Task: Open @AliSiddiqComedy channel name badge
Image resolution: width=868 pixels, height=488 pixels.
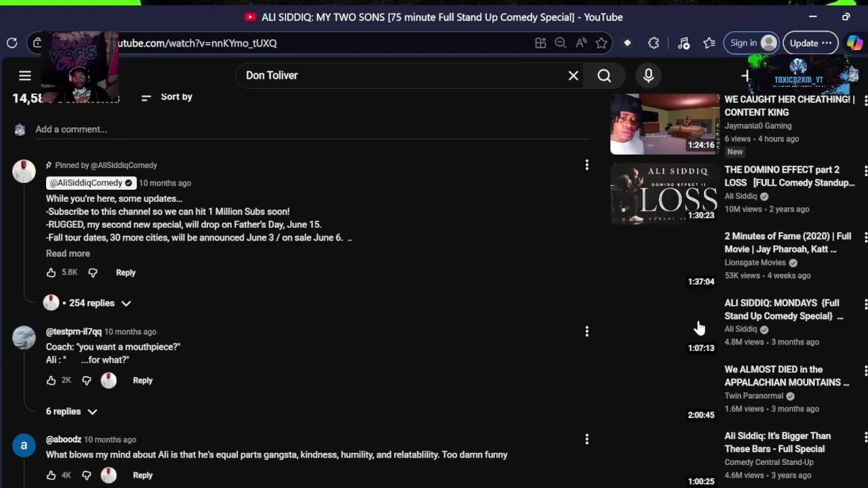Action: (x=91, y=183)
